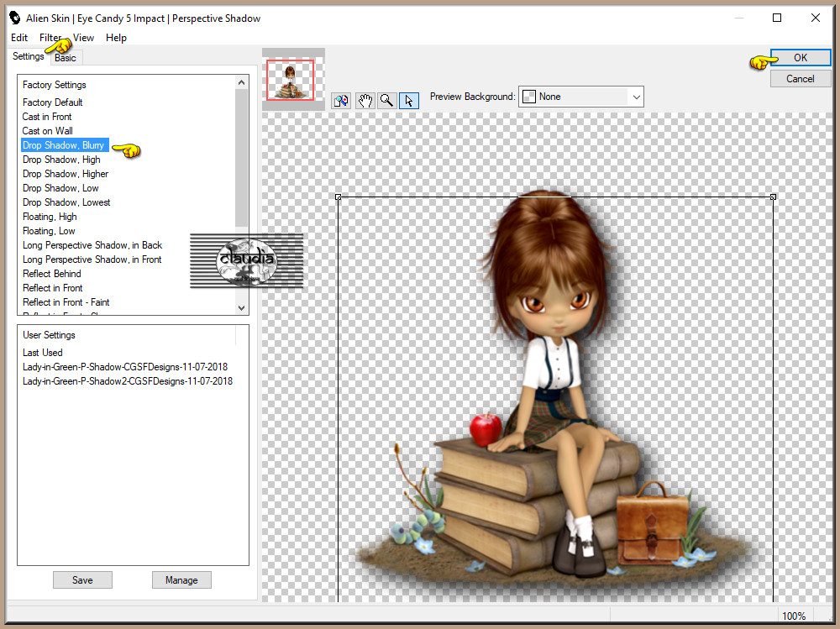
Task: Select the Cast in Front preset
Action: click(x=47, y=117)
